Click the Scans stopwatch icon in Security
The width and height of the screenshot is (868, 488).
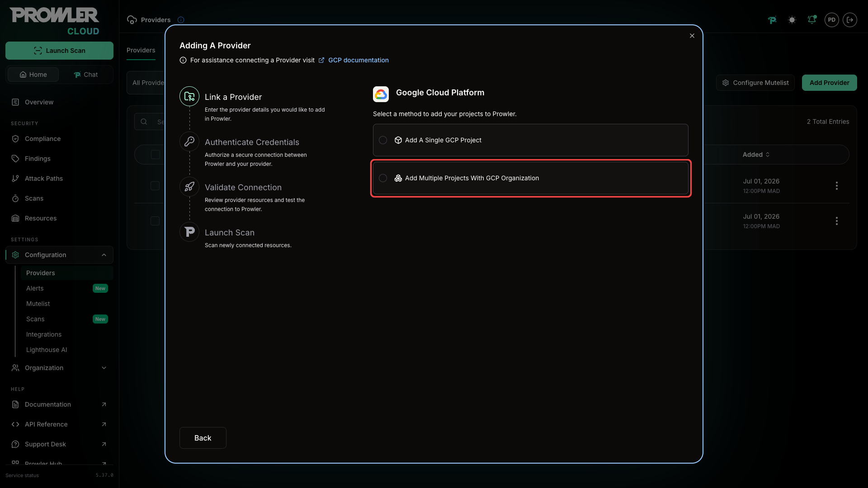[15, 198]
